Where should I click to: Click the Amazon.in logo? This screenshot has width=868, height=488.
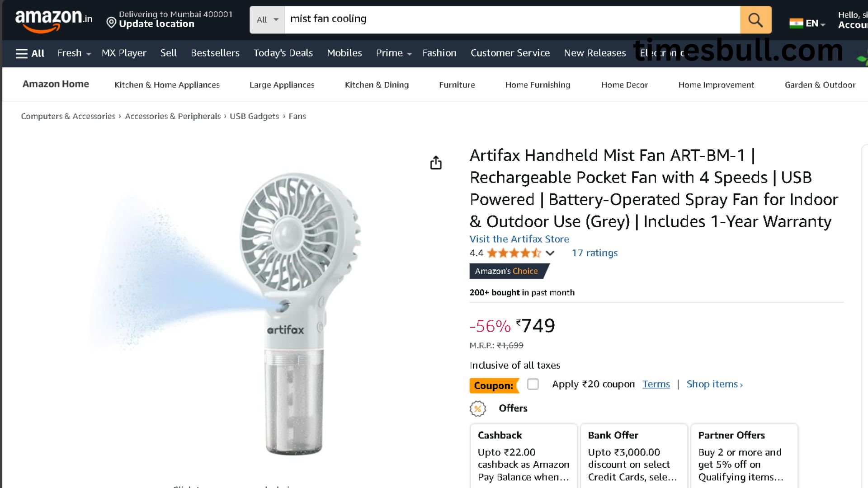(x=53, y=20)
